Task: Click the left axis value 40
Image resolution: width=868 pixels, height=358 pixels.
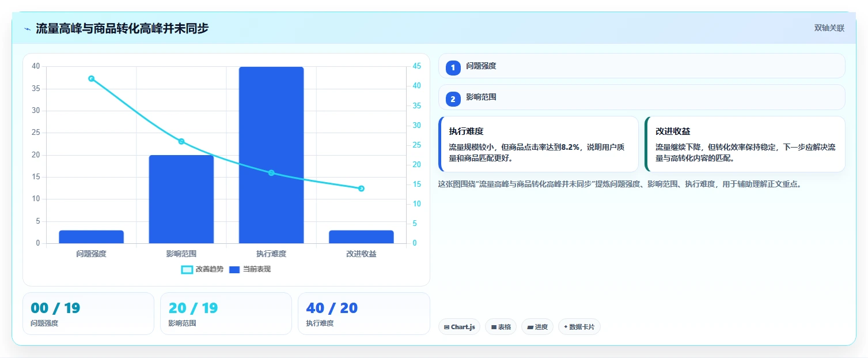Action: (36, 66)
